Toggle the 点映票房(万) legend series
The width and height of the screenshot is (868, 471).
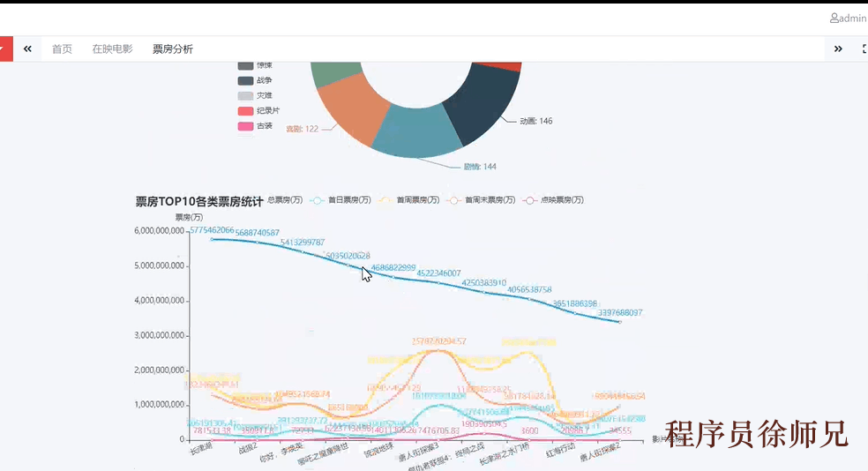click(x=554, y=200)
